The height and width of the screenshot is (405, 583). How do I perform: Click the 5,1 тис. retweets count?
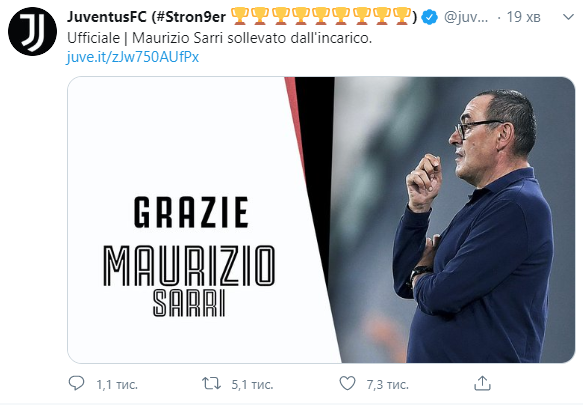point(252,385)
